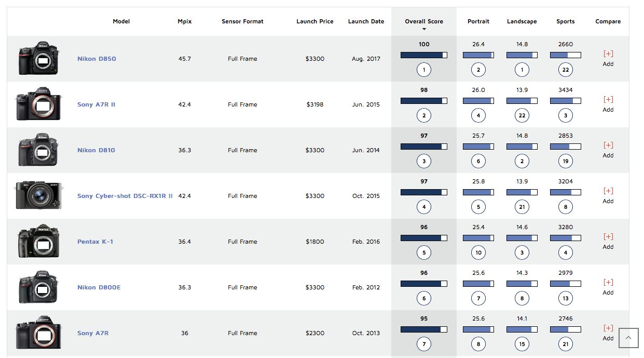
Task: Add Sony A7R II to compare
Action: [x=608, y=104]
